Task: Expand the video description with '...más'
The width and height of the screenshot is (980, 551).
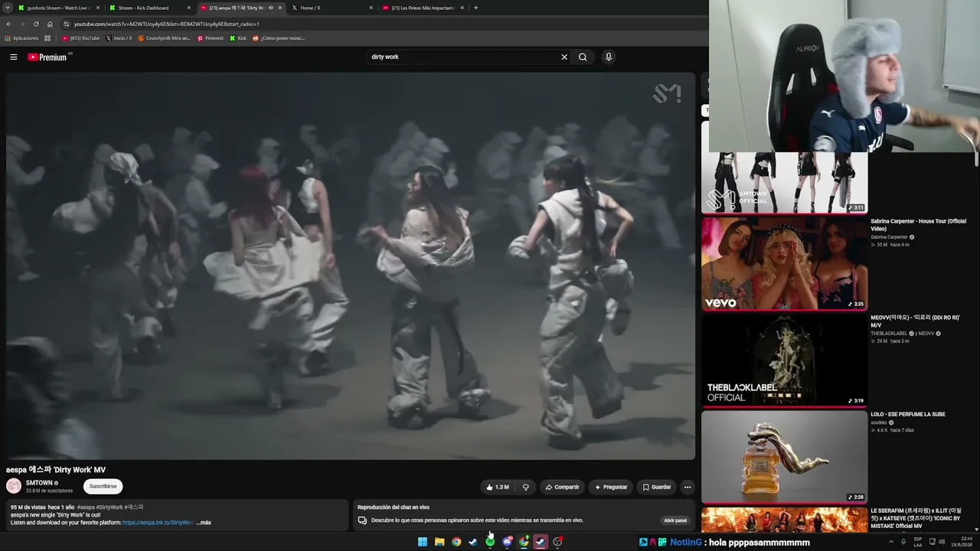Action: pyautogui.click(x=204, y=523)
